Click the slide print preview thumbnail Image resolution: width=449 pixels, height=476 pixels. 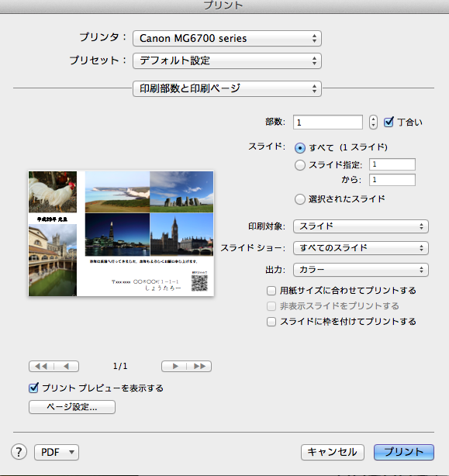click(x=121, y=233)
